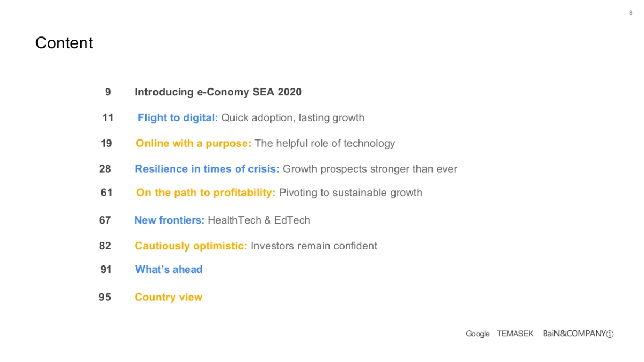Open the Country view section
Viewport: 644px width, 362px height.
(x=169, y=298)
